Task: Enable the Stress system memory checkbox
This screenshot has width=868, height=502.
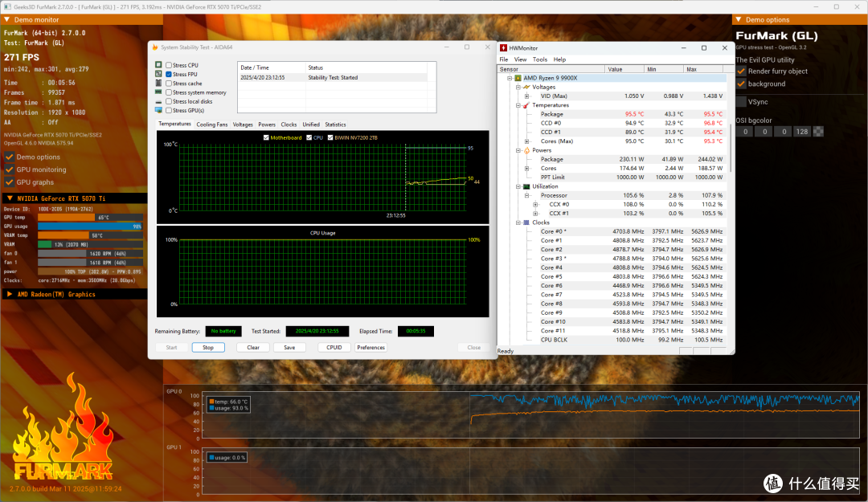Action: pos(169,92)
